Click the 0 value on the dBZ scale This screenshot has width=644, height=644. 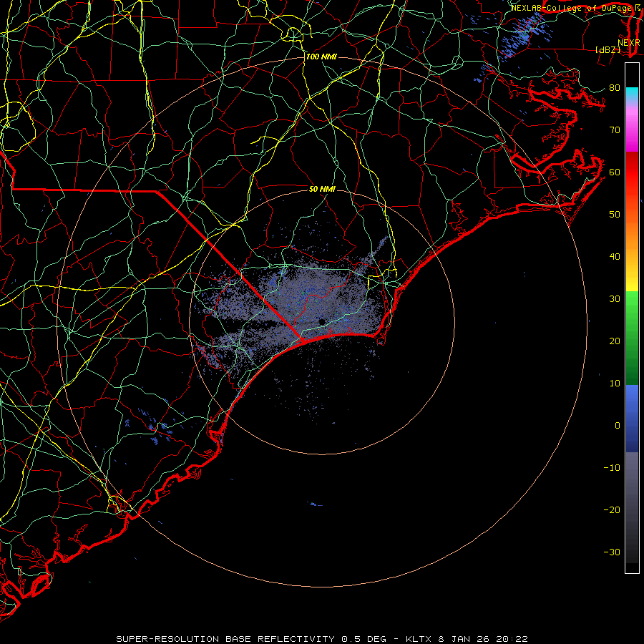click(618, 426)
